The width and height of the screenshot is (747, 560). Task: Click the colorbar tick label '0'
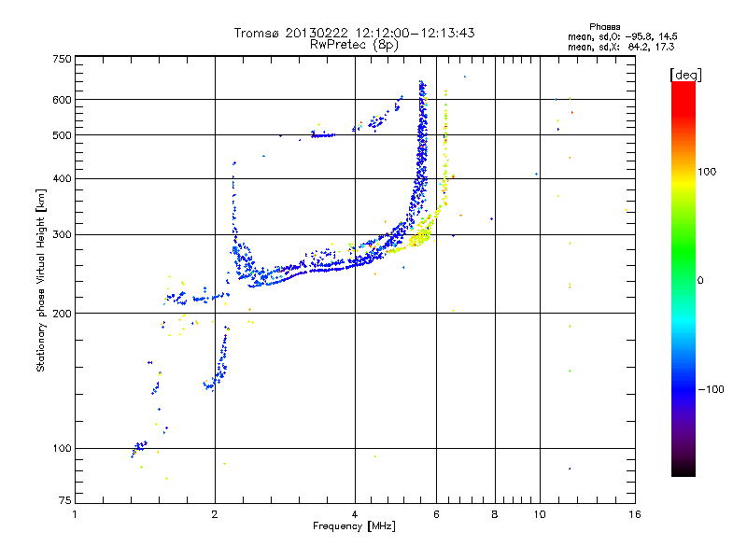point(700,281)
